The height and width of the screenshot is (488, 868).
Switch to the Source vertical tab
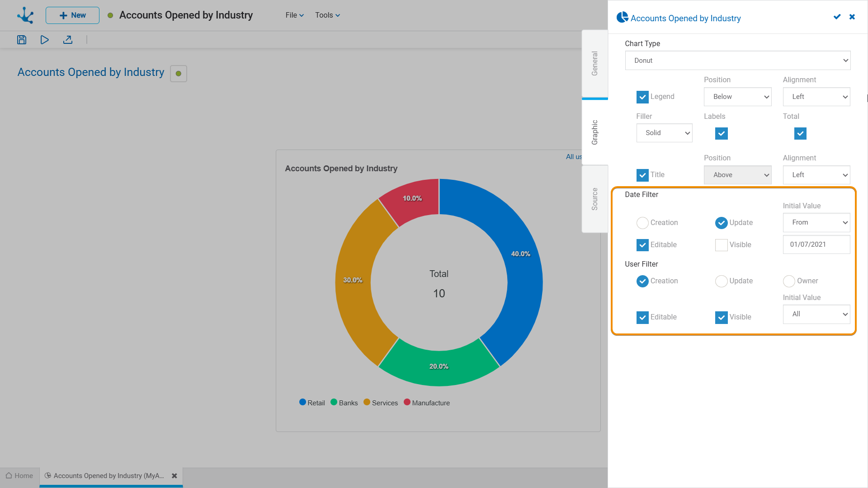pos(594,199)
